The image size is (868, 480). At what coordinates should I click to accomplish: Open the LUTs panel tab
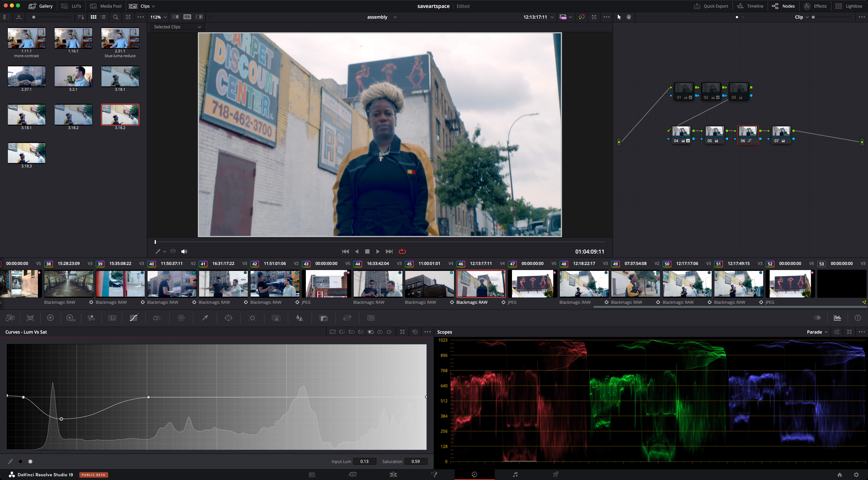[71, 6]
